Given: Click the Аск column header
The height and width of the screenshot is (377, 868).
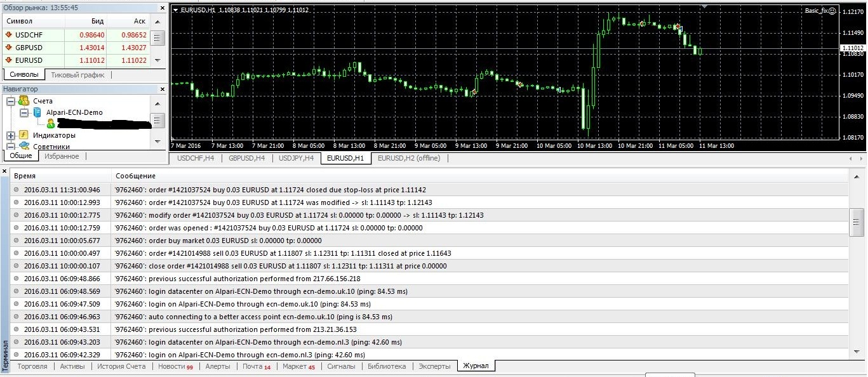Looking at the screenshot, I should pos(128,21).
